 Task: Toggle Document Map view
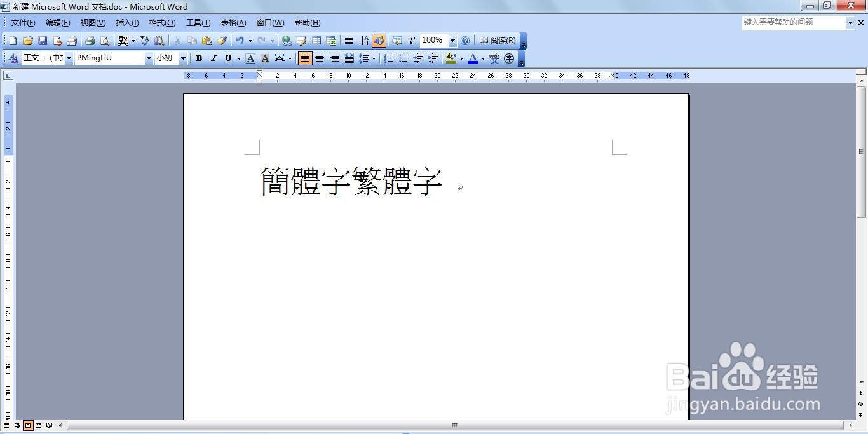coord(397,41)
